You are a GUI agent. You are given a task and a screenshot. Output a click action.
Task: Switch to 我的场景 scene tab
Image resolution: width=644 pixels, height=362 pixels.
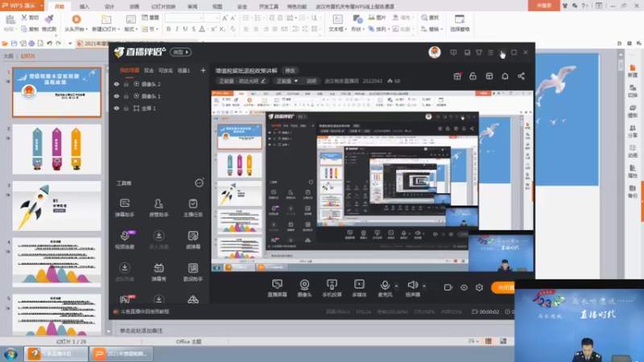[130, 71]
